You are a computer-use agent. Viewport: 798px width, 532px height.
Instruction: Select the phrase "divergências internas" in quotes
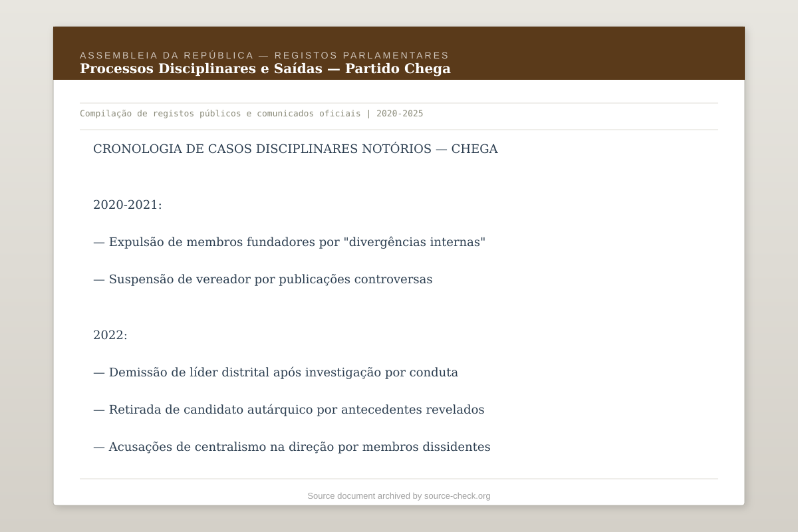point(416,242)
